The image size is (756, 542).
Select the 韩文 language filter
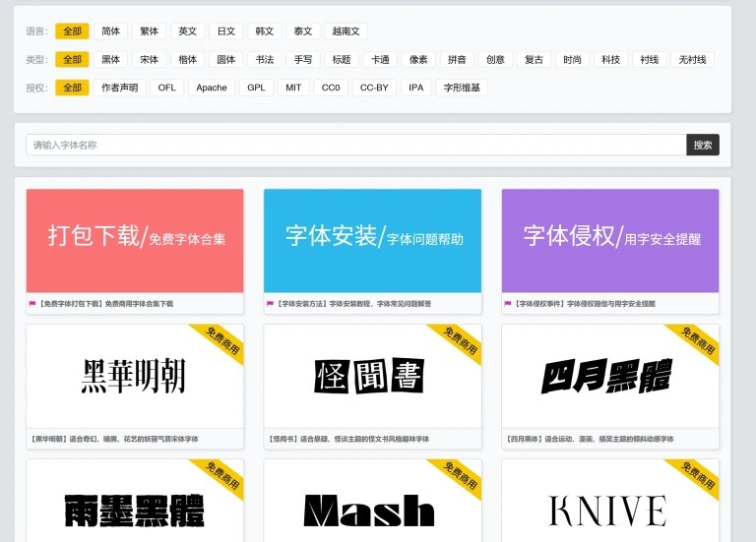click(x=264, y=31)
